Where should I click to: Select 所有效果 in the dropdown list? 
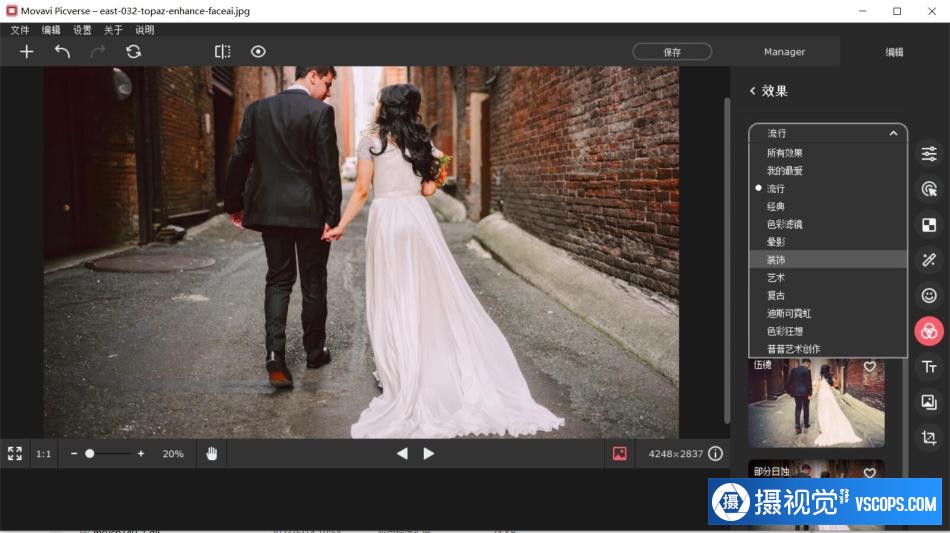828,153
